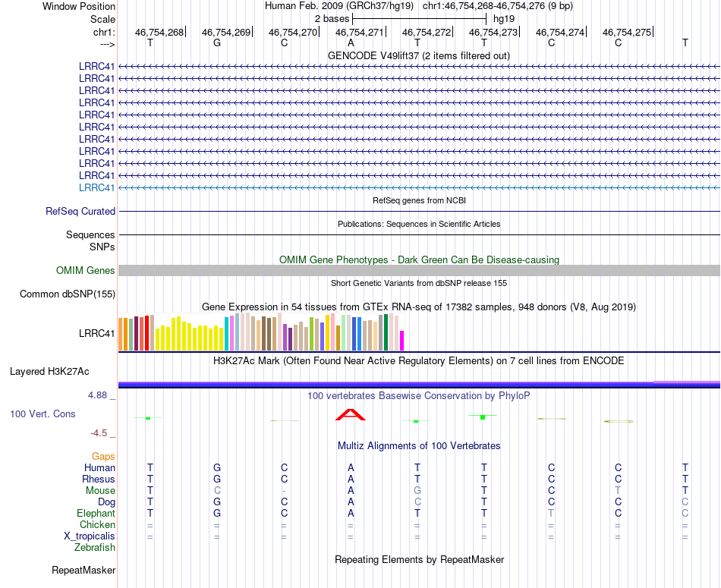Click the 4.88 PhyloP upper limit value
Screen dimensions: 721x588
coord(97,395)
